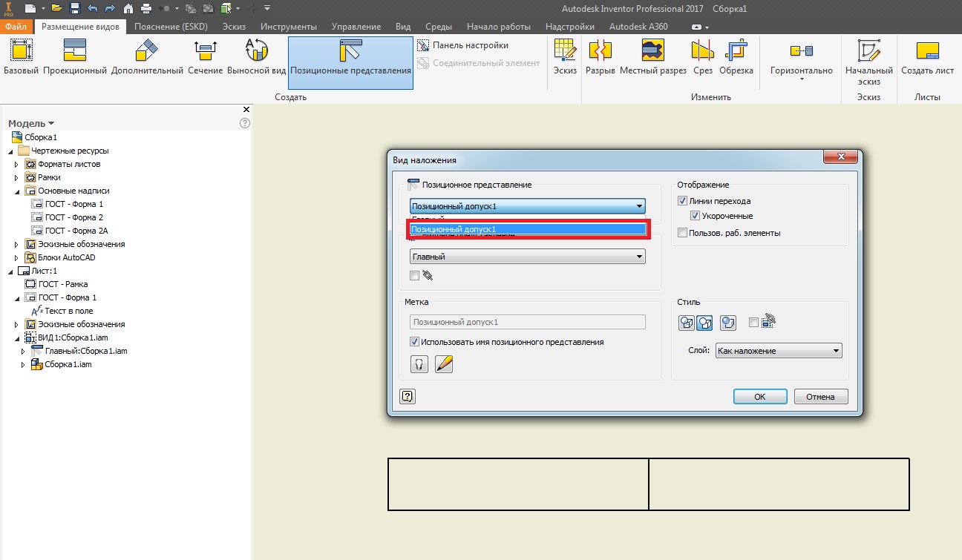Select Главный:Сборка1.iam in tree
This screenshot has width=962, height=560.
pyautogui.click(x=80, y=351)
